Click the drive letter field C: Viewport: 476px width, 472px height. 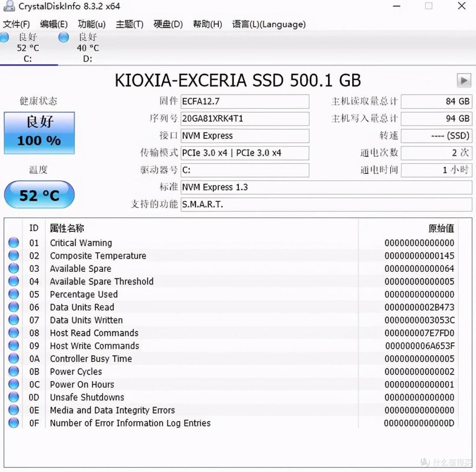(x=245, y=170)
